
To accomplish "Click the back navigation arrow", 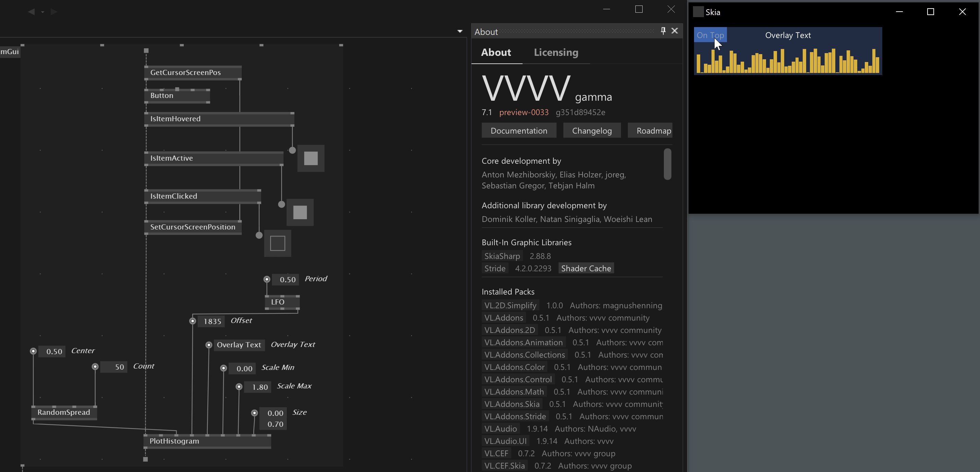I will click(31, 12).
